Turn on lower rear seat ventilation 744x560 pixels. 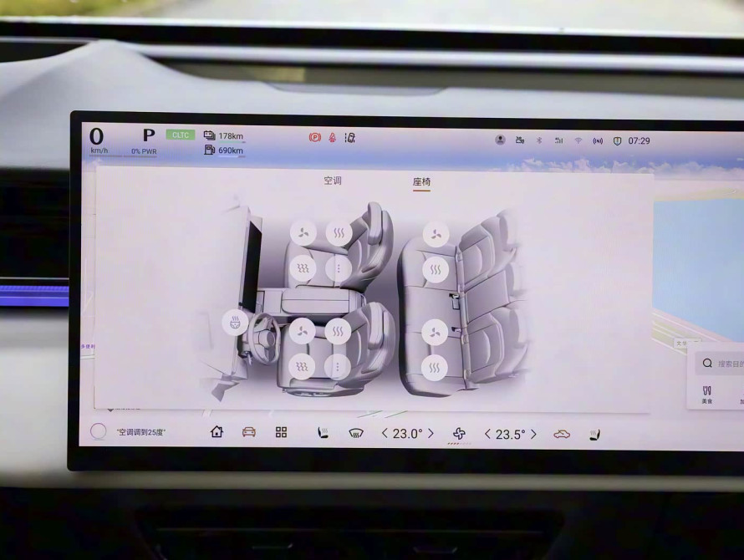pos(435,332)
